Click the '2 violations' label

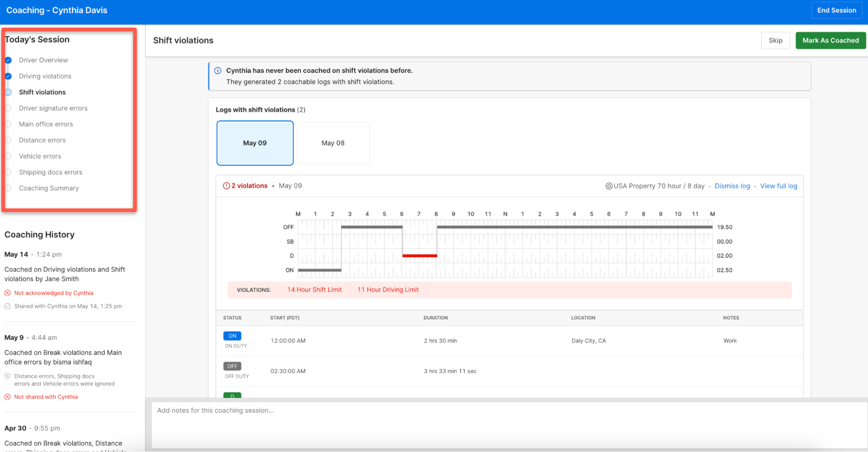click(x=249, y=186)
